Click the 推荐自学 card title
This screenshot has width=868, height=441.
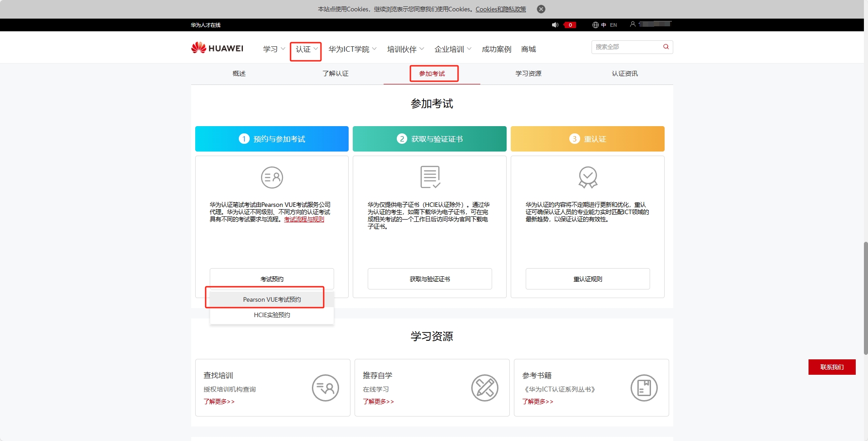point(378,375)
